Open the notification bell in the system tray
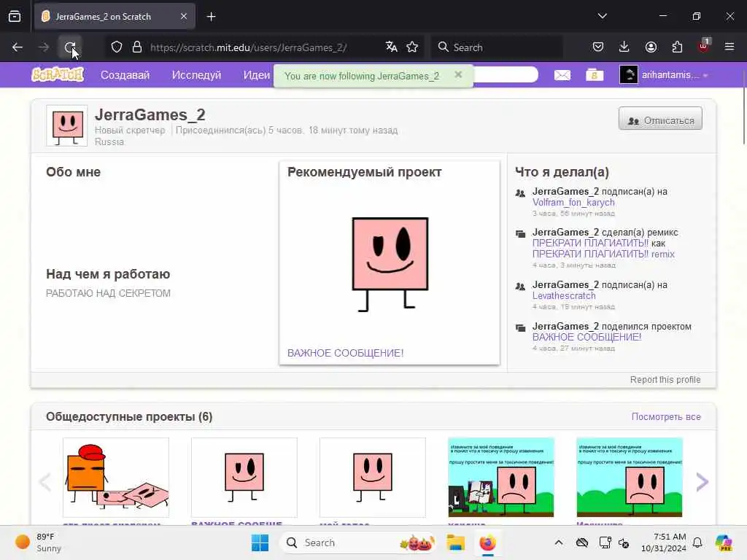The height and width of the screenshot is (560, 747). 697,542
